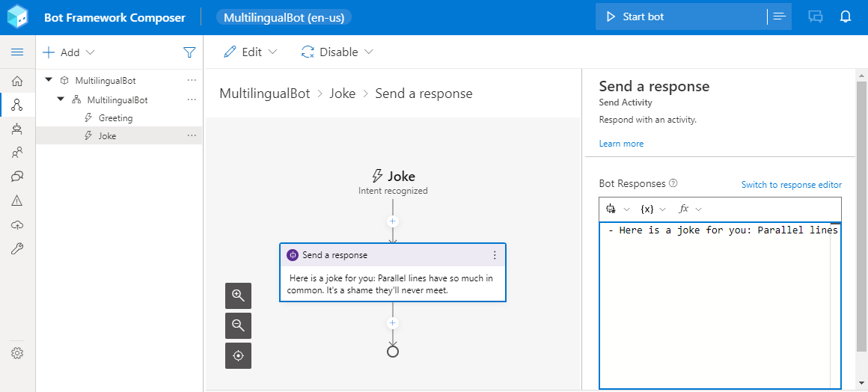Toggle the hamburger navigation menu

[17, 52]
